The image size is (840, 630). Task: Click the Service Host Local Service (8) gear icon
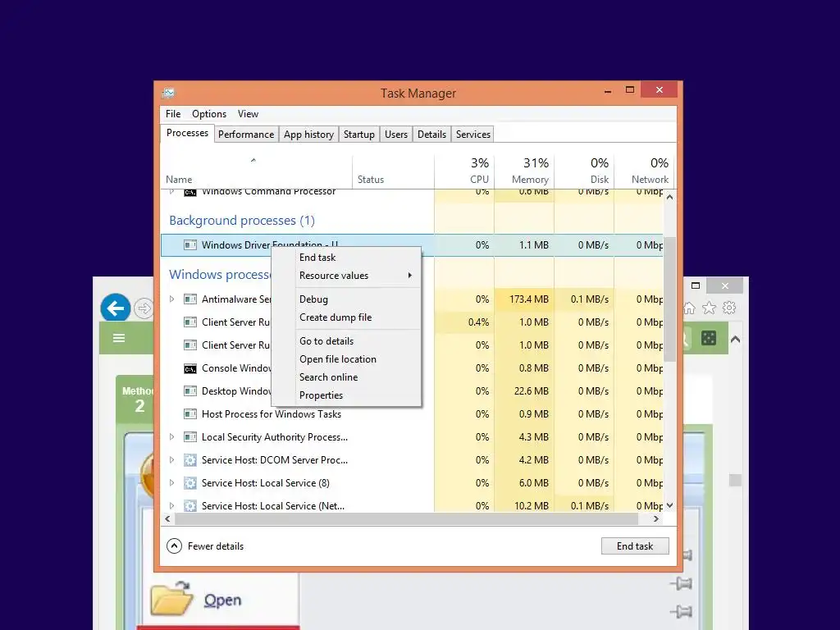pyautogui.click(x=190, y=483)
